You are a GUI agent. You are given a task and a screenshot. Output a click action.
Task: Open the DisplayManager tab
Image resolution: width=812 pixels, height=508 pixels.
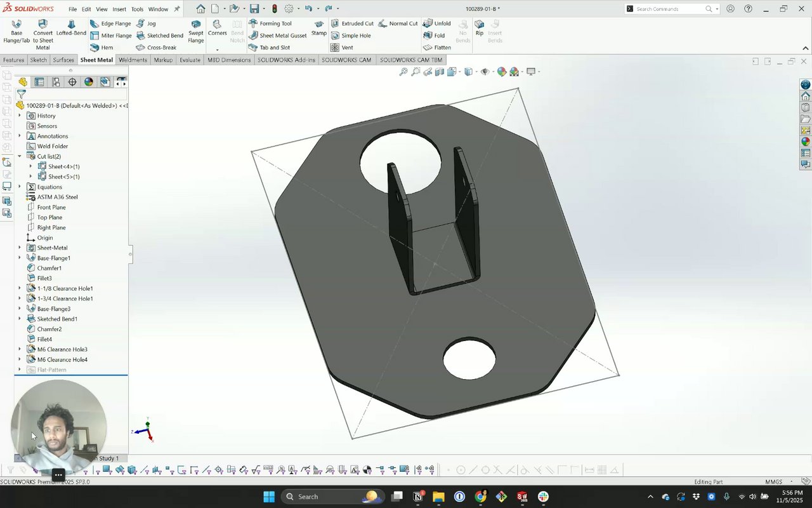coord(89,82)
